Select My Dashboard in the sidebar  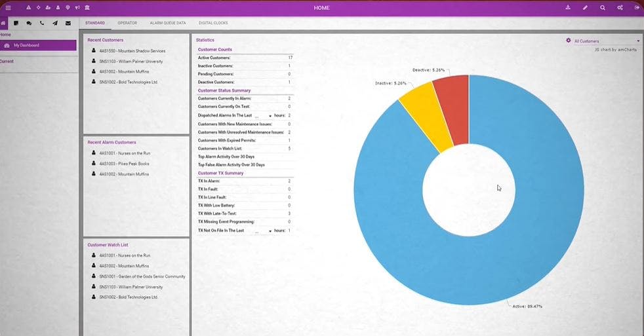[38, 45]
